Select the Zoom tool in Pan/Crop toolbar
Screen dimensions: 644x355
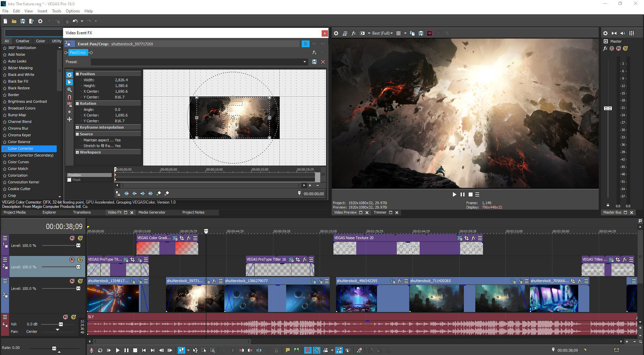pyautogui.click(x=69, y=90)
